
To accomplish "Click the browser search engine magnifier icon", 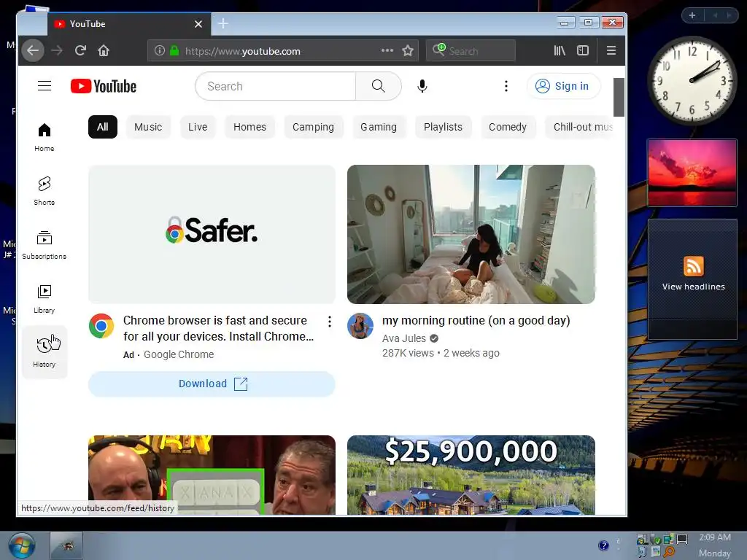I will tap(438, 50).
